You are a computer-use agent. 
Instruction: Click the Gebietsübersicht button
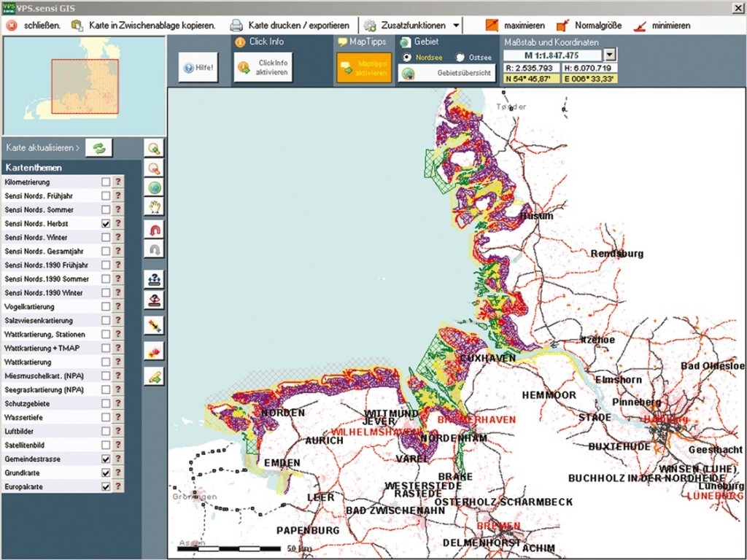446,74
